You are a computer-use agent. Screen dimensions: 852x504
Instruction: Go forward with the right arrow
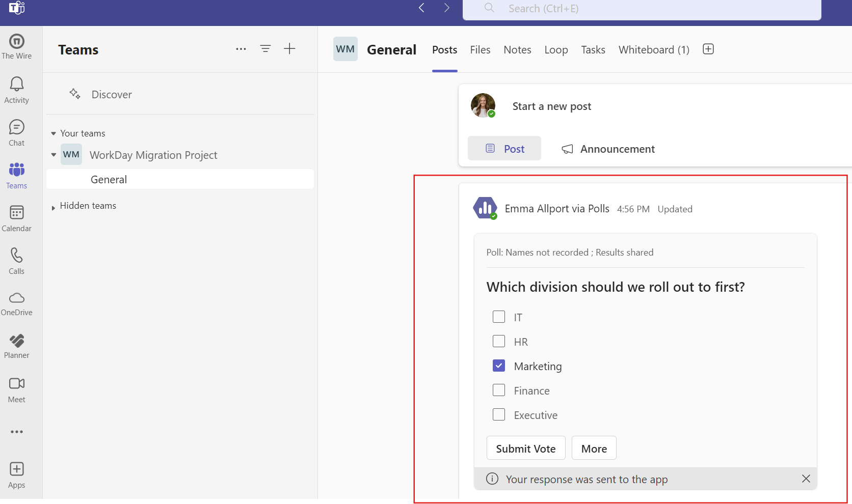pos(447,8)
